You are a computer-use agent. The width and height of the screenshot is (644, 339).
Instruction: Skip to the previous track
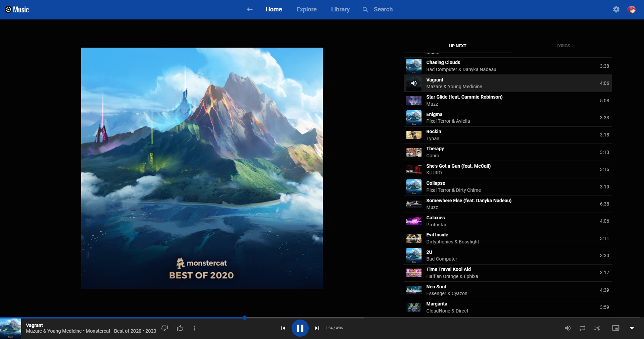click(x=283, y=328)
